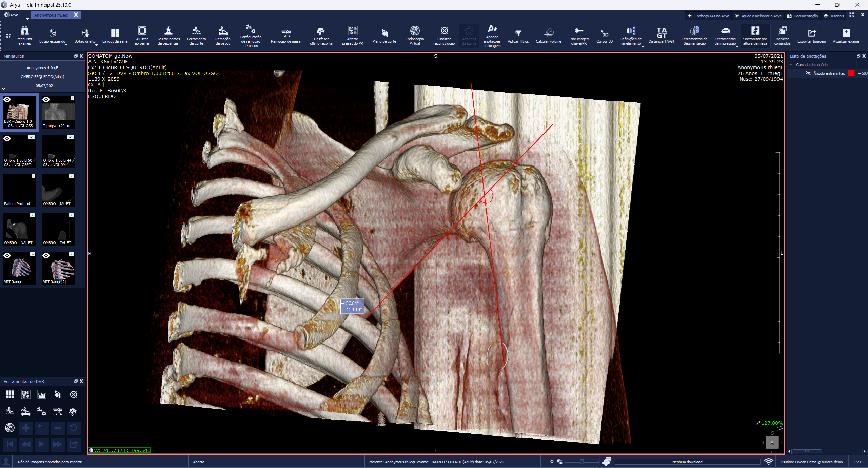Switch to the Anonymous rhJegF tab
The width and height of the screenshot is (868, 468).
tap(52, 15)
